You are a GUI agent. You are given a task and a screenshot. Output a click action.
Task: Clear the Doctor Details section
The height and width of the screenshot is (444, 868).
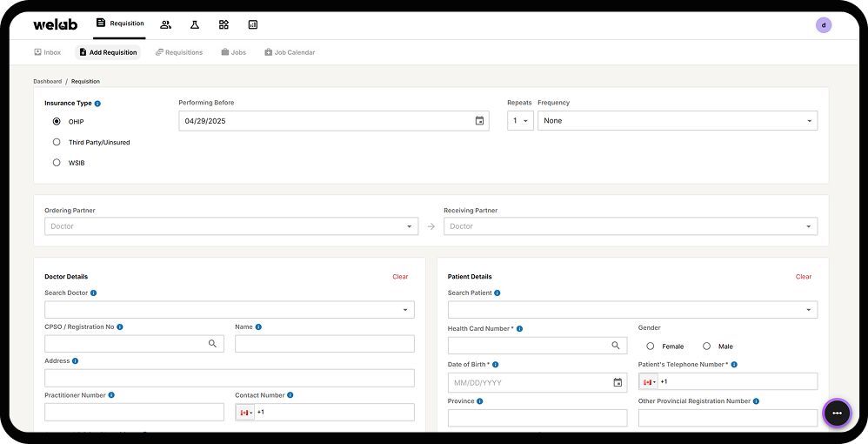[400, 277]
